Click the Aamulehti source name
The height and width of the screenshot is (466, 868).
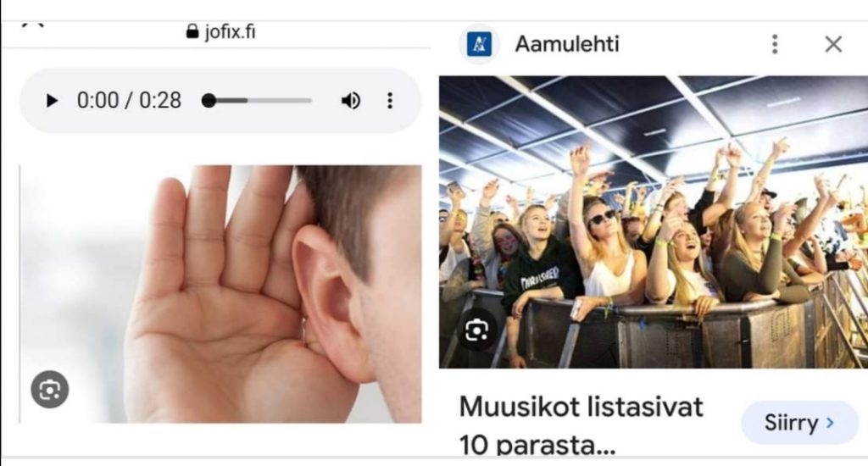(x=567, y=44)
